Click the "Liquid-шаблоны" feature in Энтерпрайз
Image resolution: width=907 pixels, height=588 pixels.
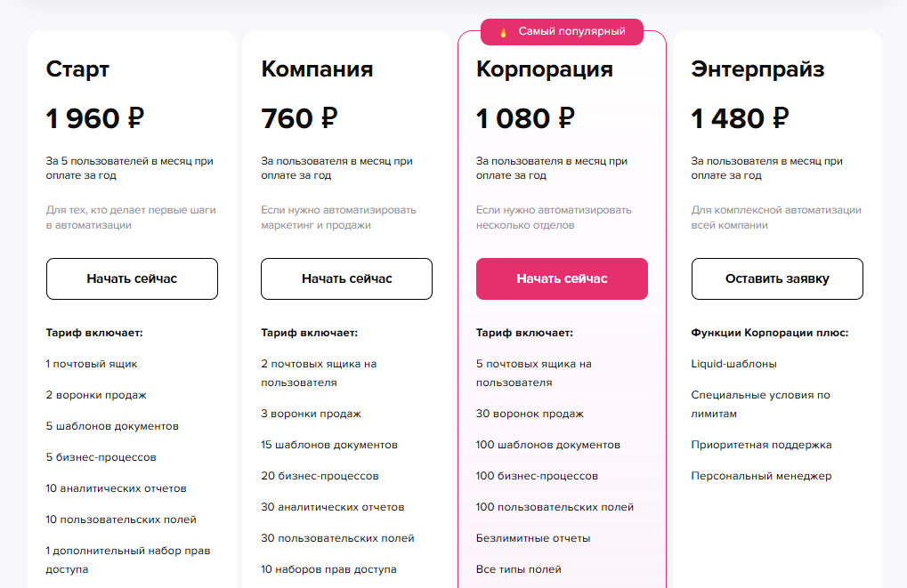point(733,364)
